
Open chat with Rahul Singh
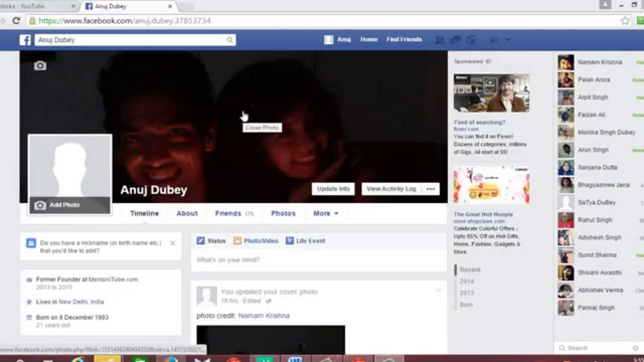(600, 220)
